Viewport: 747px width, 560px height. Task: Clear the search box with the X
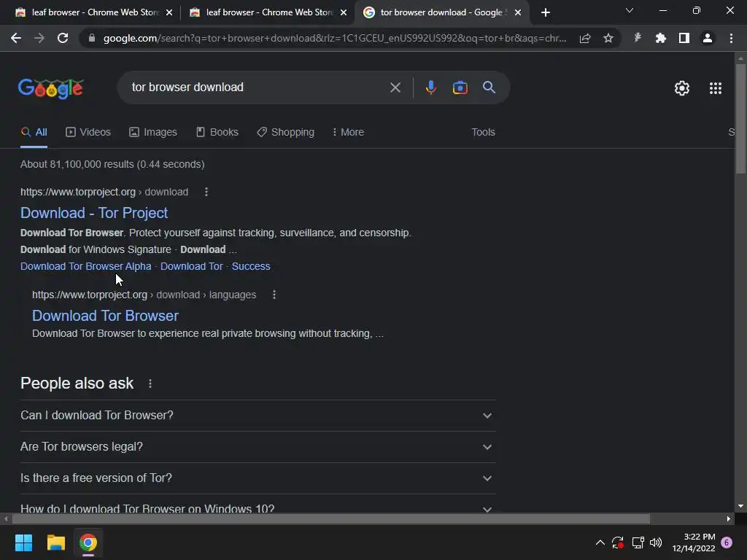tap(395, 87)
